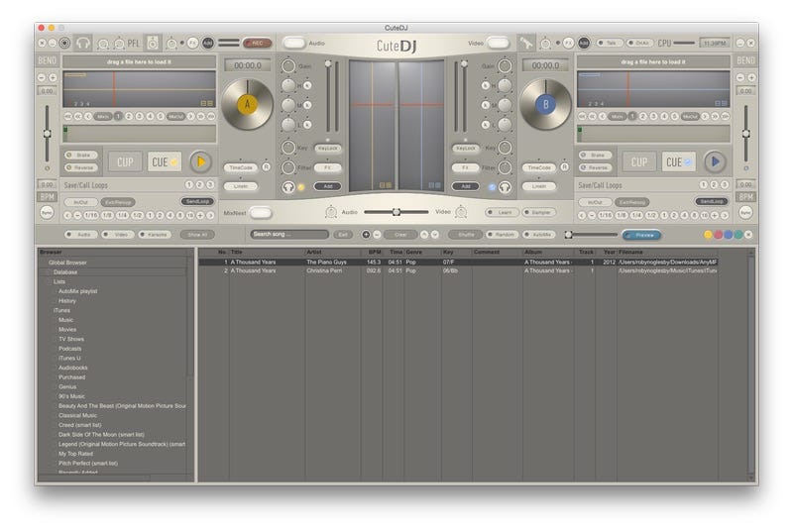
Task: Click the headphones icon in top toolbar
Action: pyautogui.click(x=84, y=44)
